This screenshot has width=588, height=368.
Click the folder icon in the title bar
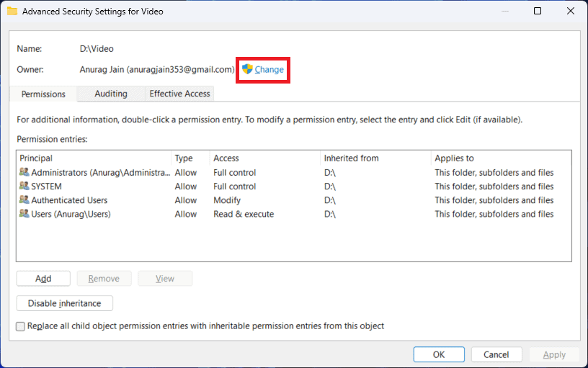[x=12, y=12]
